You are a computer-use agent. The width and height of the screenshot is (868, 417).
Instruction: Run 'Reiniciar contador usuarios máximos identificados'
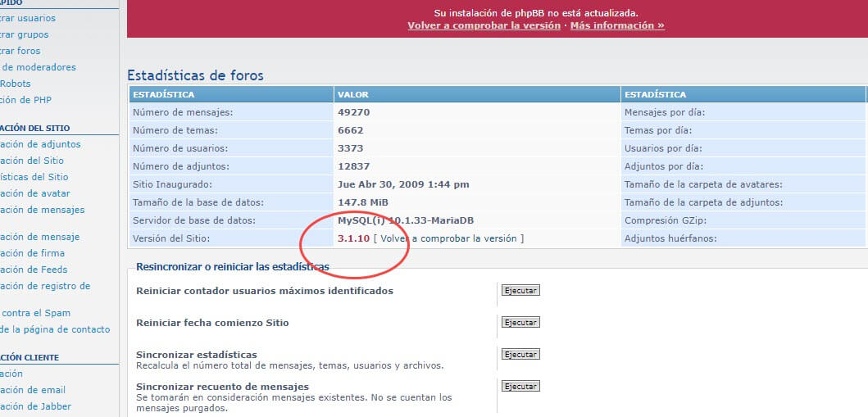pyautogui.click(x=520, y=291)
